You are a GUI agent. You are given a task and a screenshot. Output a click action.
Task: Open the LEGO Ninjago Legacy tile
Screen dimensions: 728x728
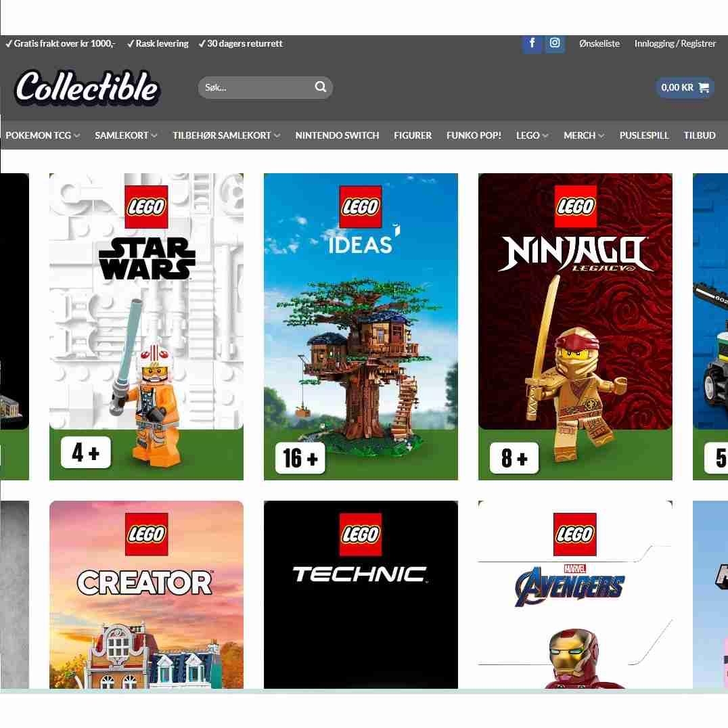tap(575, 326)
